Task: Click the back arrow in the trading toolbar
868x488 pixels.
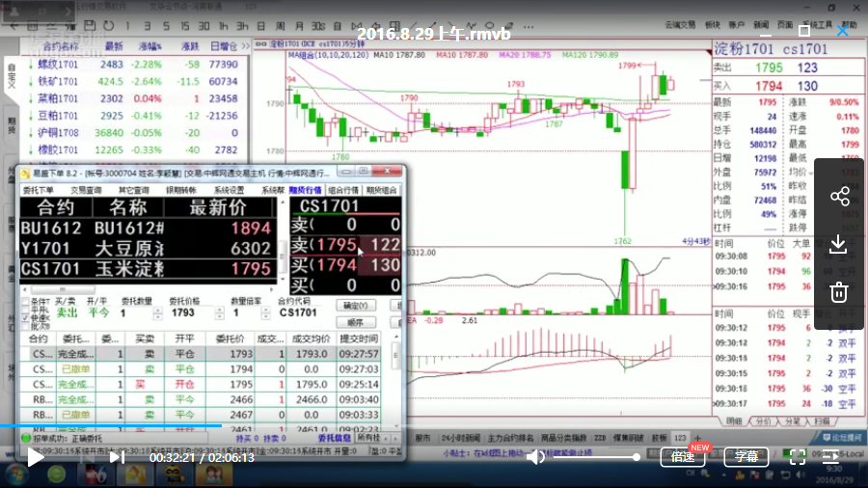Action: point(14,26)
